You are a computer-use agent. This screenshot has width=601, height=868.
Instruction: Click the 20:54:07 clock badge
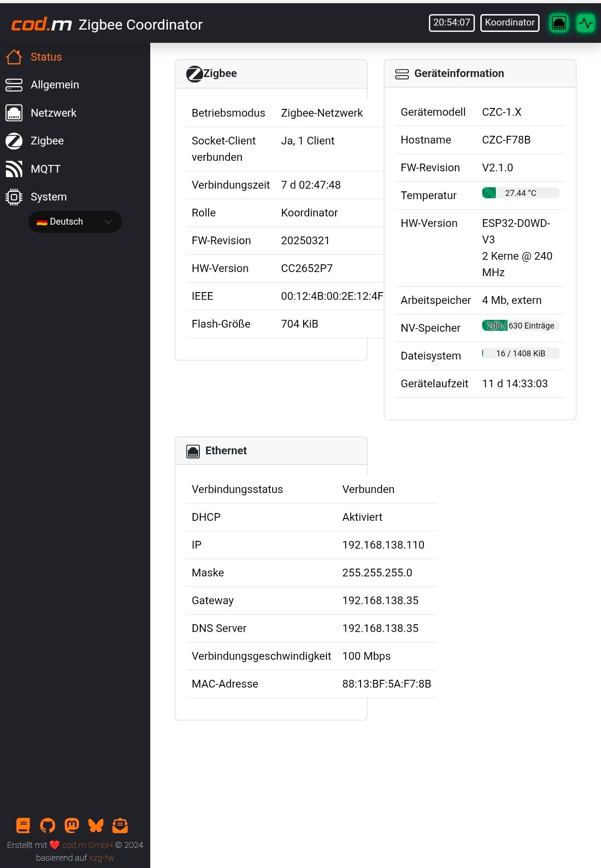click(452, 23)
